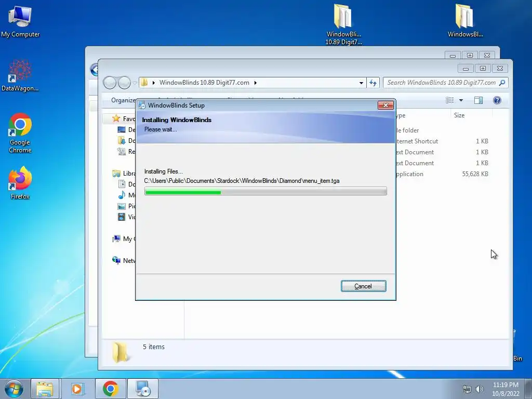Image resolution: width=532 pixels, height=399 pixels.
Task: Sort files by the Size column
Action: [x=471, y=115]
